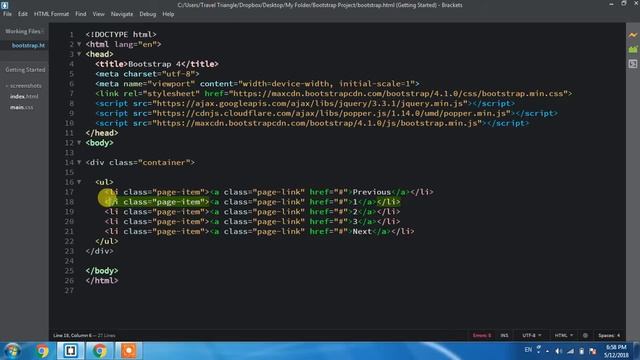Open the UTF-8 encoding dropdown
640x360 pixels.
coord(531,336)
